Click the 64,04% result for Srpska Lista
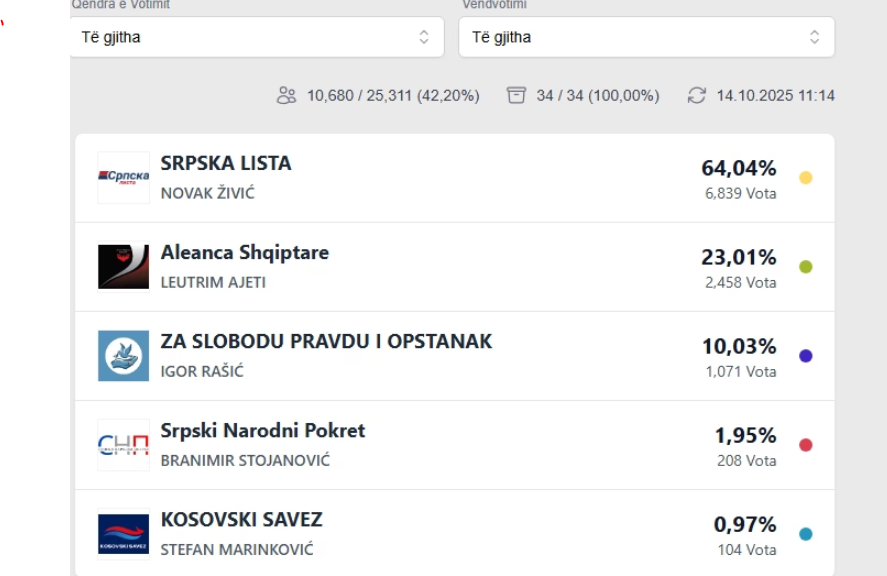887x576 pixels. pyautogui.click(x=739, y=168)
